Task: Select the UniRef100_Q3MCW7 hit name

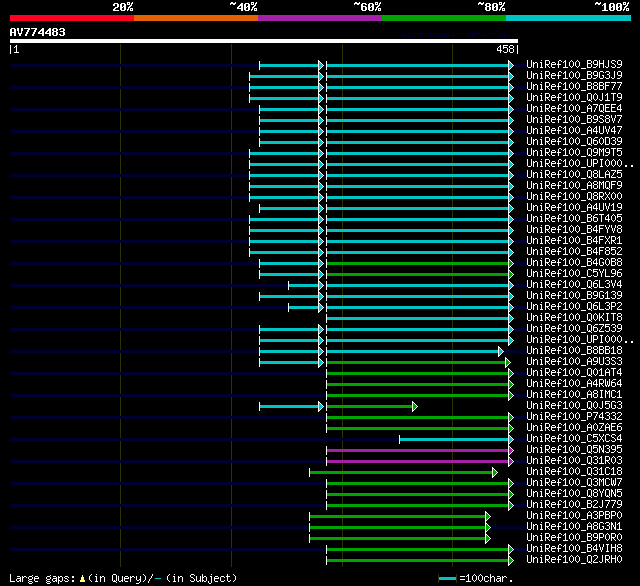Action: pyautogui.click(x=574, y=483)
